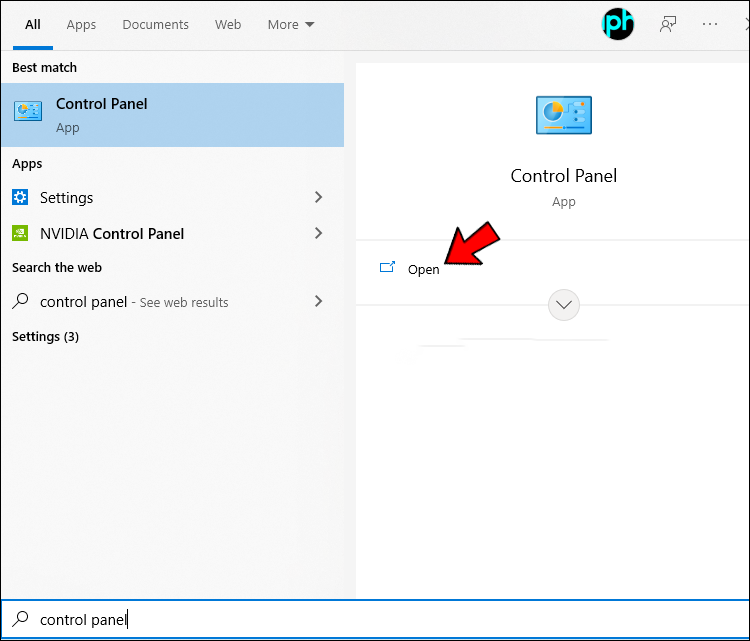Click the Control Panel icon in best match

[x=28, y=111]
